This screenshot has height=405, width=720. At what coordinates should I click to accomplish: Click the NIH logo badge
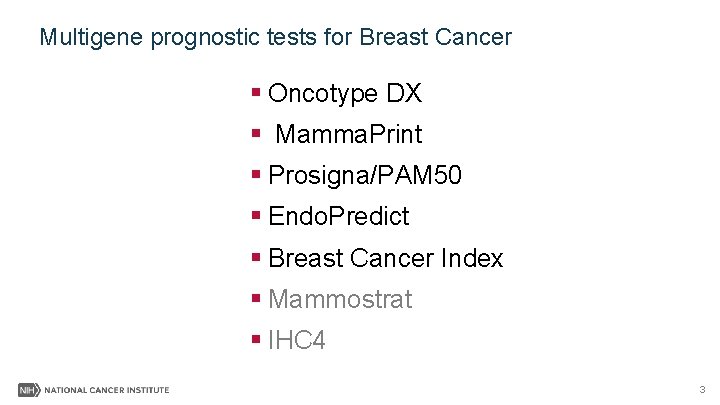(x=29, y=390)
